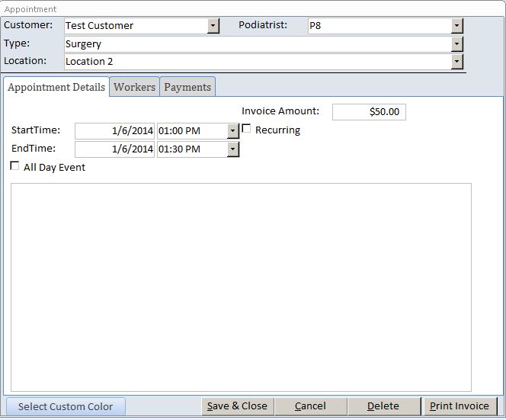Click the Print Invoice button
This screenshot has width=506, height=420.
coord(460,406)
